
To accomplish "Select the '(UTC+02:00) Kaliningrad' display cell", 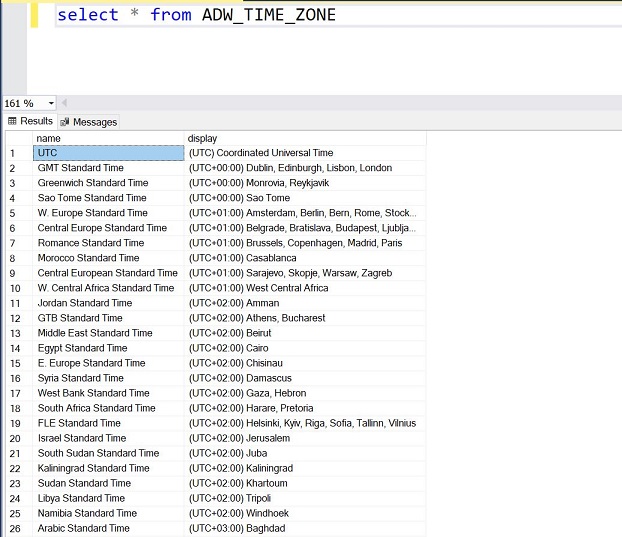I will (305, 468).
